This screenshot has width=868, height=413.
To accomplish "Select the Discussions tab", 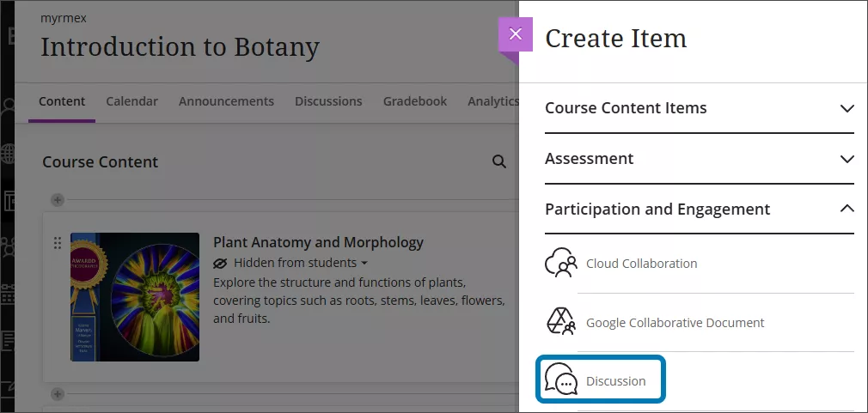I will tap(328, 101).
